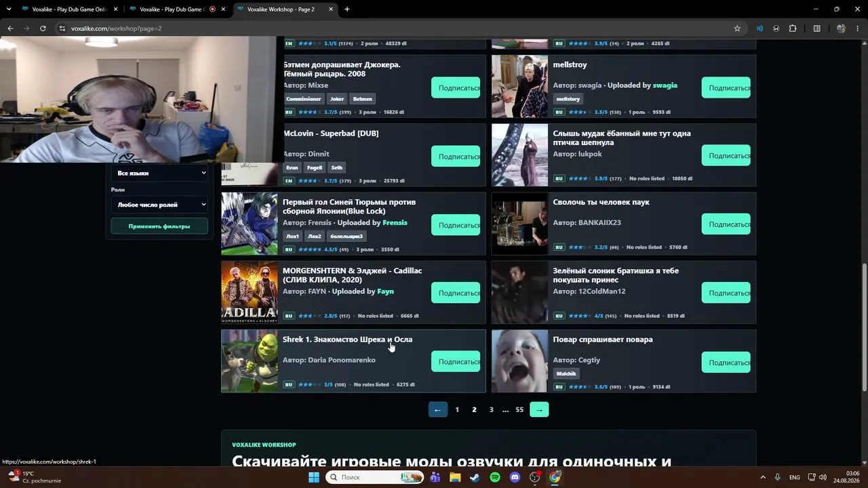The image size is (868, 488).
Task: Open the tab search dropdown arrow
Action: coord(9,9)
